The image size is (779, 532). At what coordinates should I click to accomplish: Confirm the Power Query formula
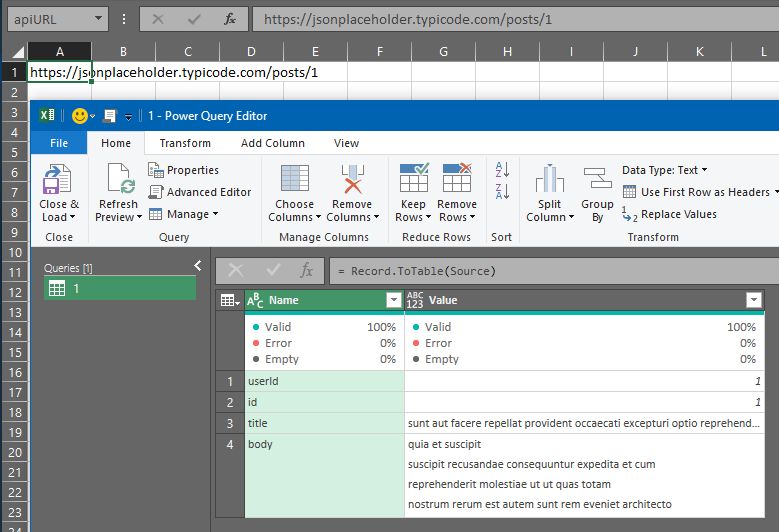pos(273,270)
